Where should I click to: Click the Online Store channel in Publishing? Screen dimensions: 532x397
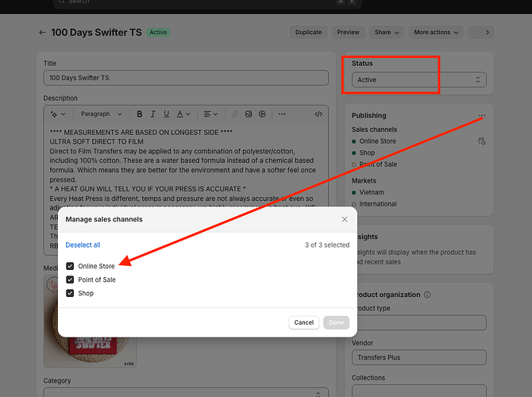pyautogui.click(x=377, y=141)
